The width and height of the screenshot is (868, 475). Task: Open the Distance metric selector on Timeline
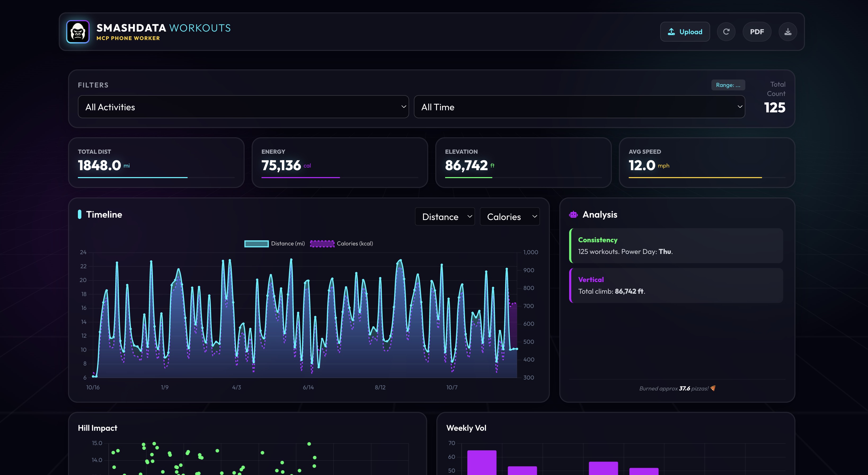coord(445,217)
